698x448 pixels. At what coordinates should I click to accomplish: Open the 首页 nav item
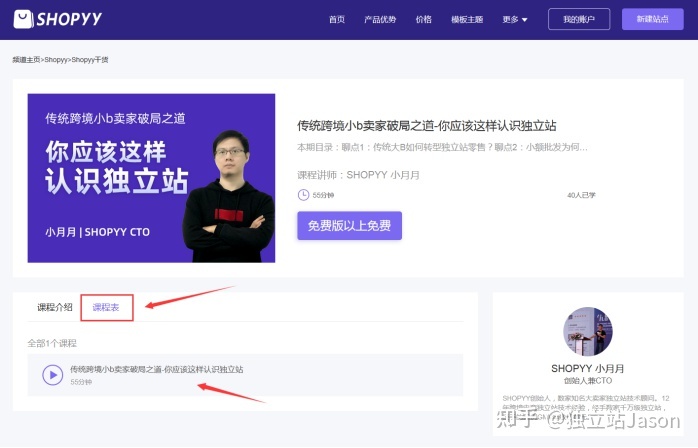click(x=337, y=20)
